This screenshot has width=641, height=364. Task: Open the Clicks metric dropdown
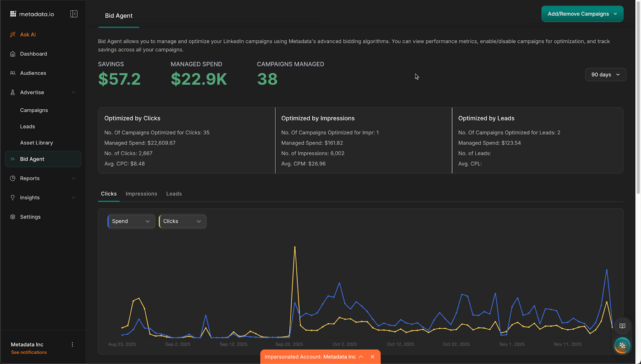tap(182, 221)
